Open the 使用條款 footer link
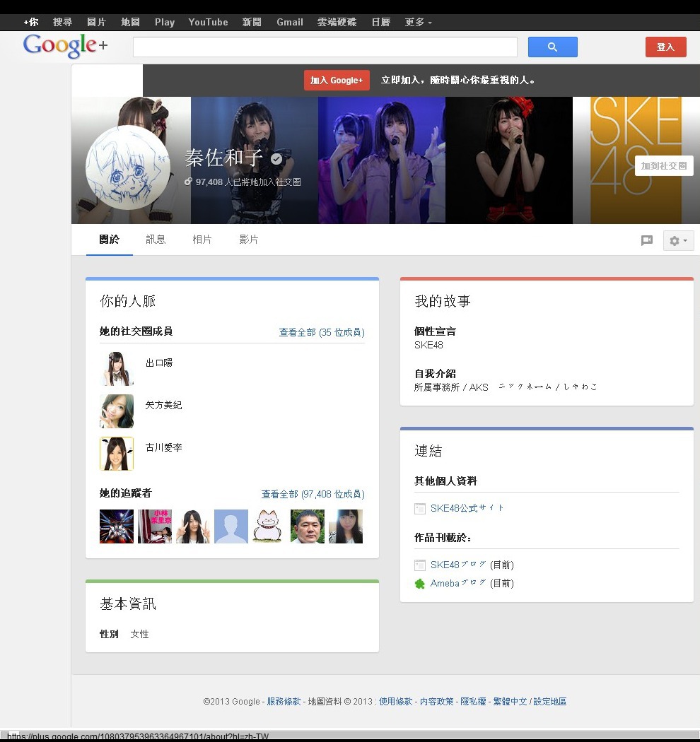700x742 pixels. pos(395,701)
